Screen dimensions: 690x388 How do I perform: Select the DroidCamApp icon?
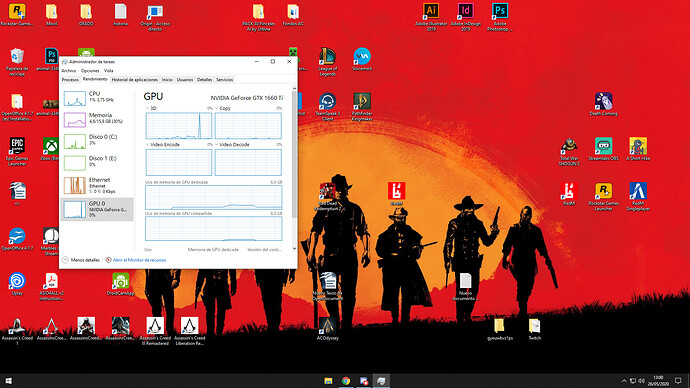click(x=120, y=284)
